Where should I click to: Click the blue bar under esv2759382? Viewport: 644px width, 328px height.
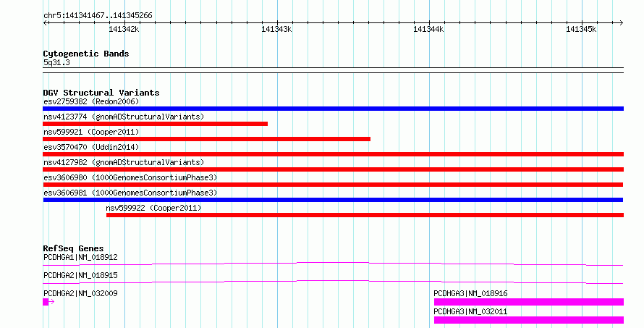coord(333,109)
